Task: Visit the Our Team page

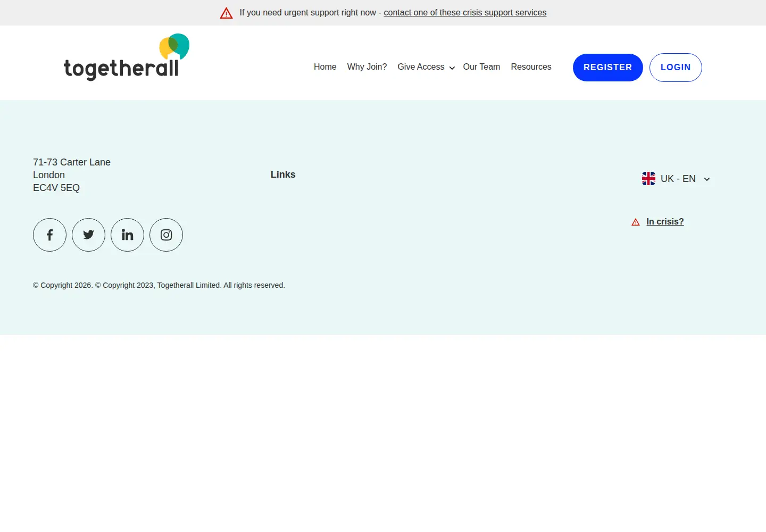Action: point(481,67)
